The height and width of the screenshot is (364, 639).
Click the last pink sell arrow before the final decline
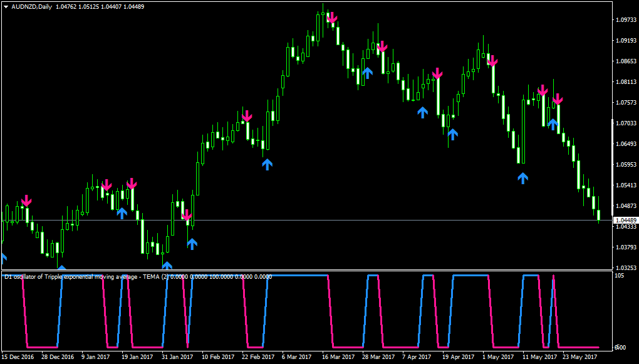point(558,99)
